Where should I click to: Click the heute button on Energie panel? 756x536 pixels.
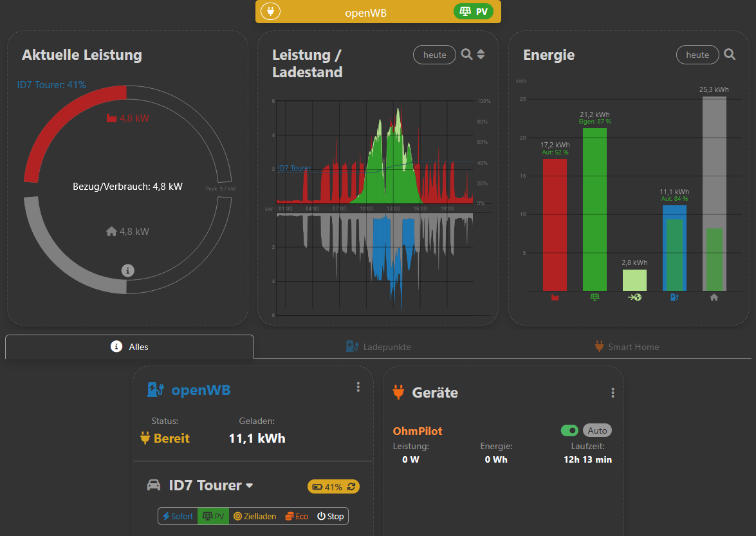(x=697, y=55)
